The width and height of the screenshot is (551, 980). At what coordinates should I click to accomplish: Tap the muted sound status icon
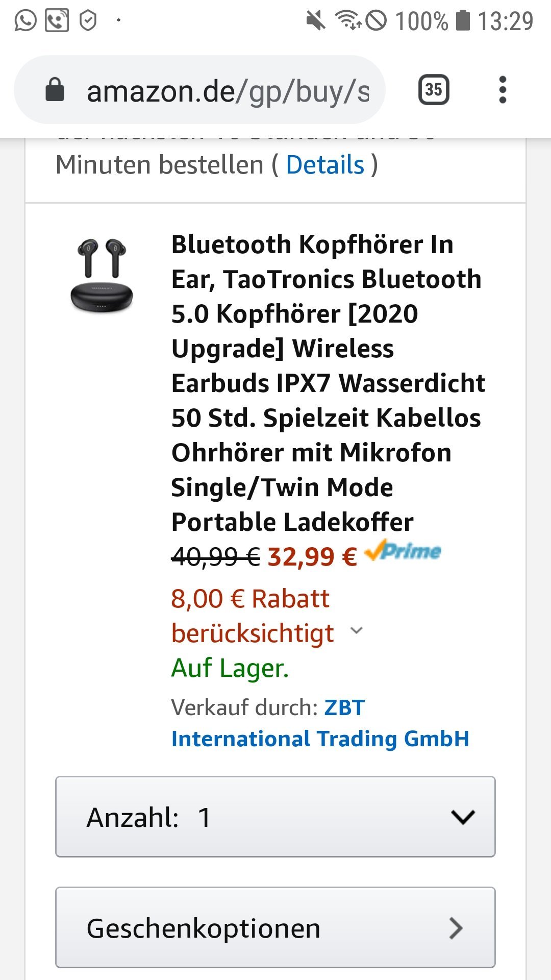316,21
